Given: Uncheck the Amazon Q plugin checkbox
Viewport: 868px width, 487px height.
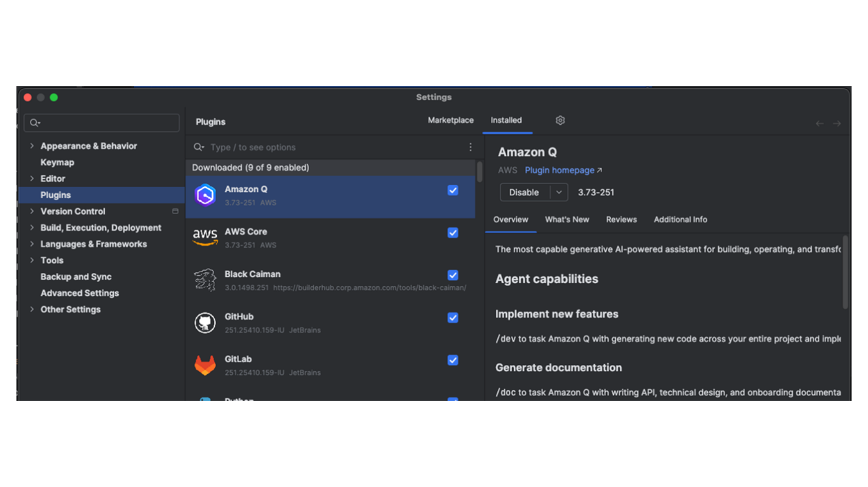Looking at the screenshot, I should [453, 190].
